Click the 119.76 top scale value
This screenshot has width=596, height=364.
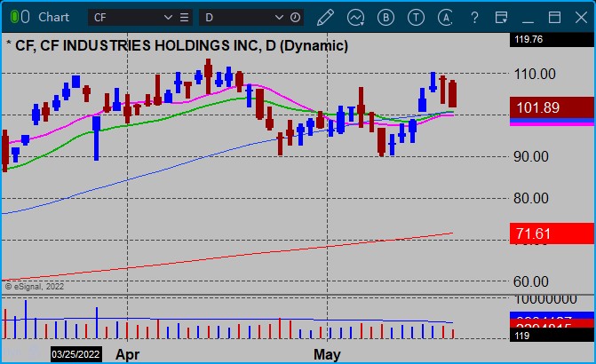[x=528, y=39]
